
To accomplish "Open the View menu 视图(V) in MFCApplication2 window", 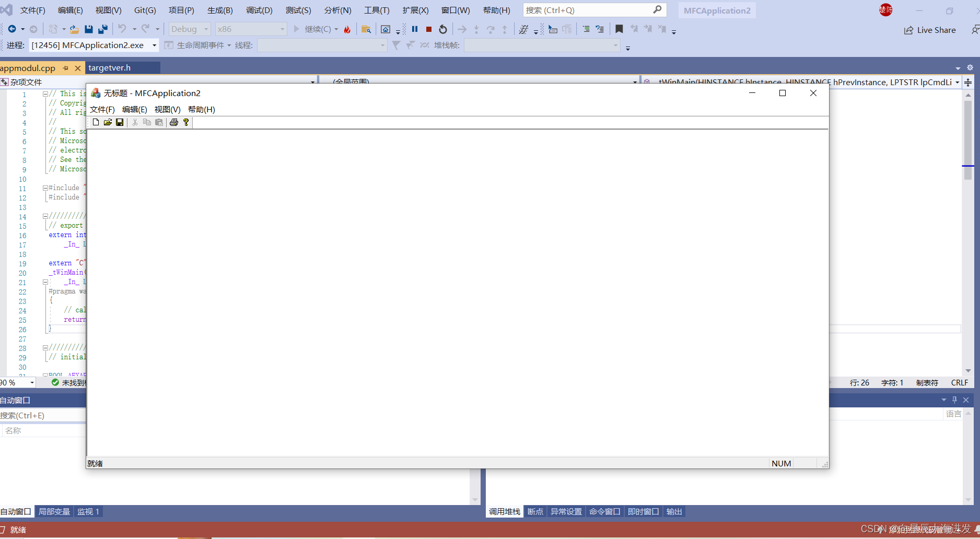I will 167,109.
